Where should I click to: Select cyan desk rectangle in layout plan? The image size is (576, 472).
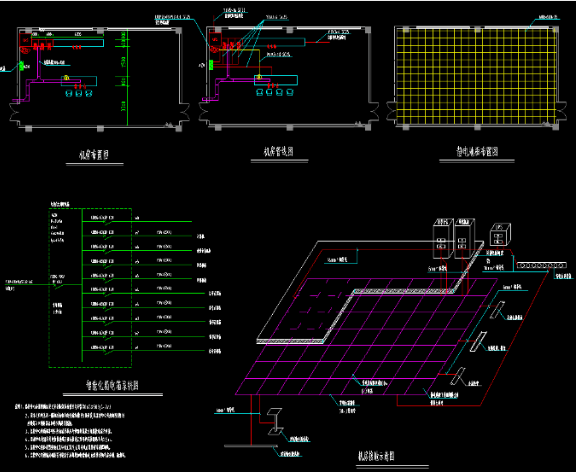(79, 81)
